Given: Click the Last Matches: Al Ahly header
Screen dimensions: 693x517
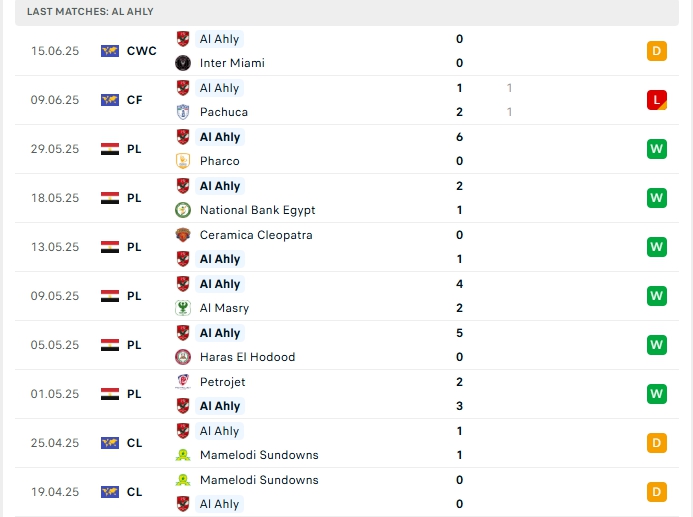Looking at the screenshot, I should 91,11.
